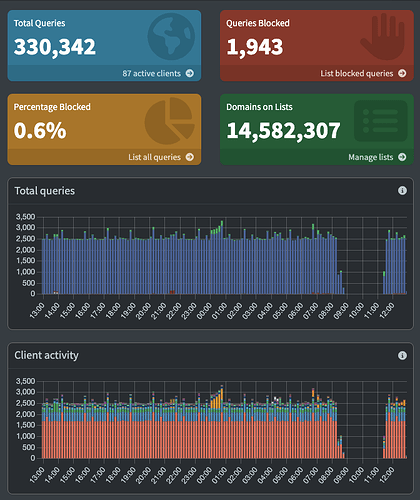Viewport: 420px width, 500px height.
Task: Select the 0.6% percentage blocked value
Action: [x=40, y=130]
